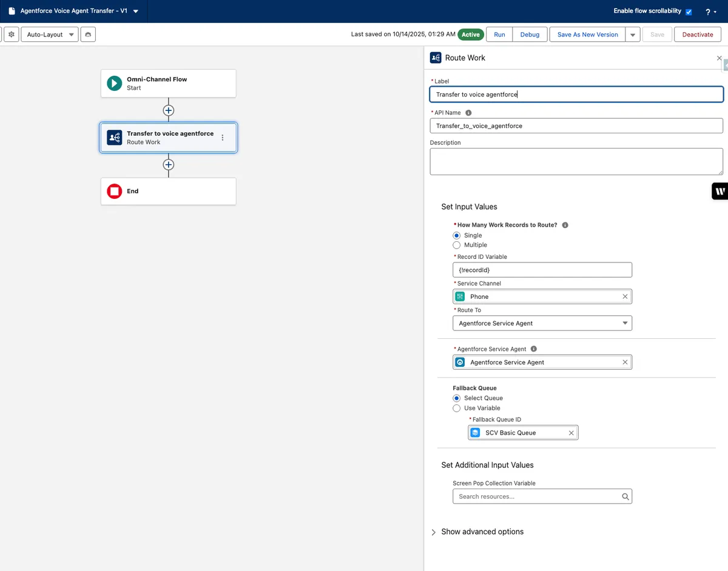
Task: Remove the SCV Basic Queue selection
Action: (571, 433)
